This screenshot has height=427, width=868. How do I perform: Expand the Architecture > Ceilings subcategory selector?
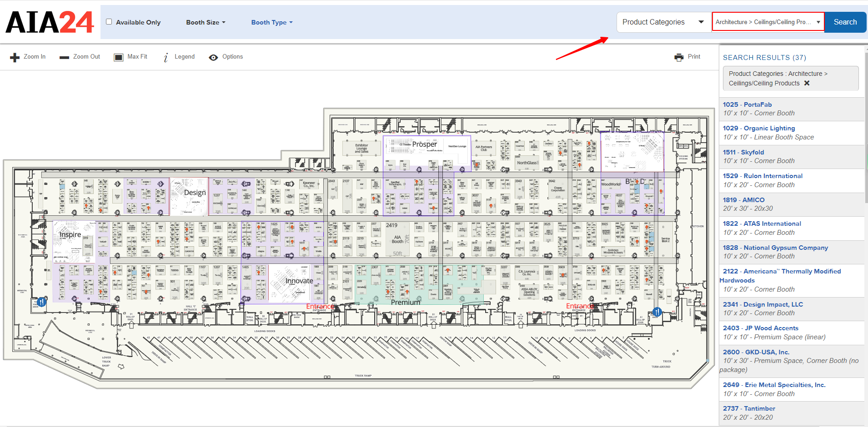(768, 22)
